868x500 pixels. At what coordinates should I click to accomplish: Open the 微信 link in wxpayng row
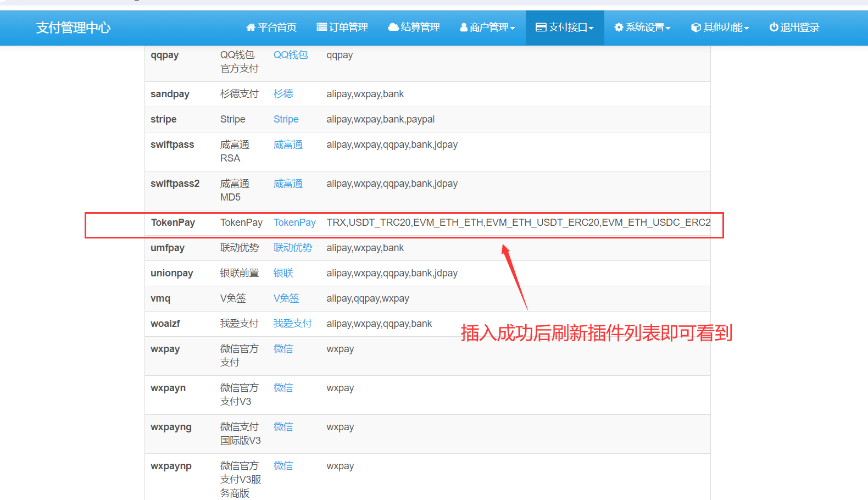point(283,427)
